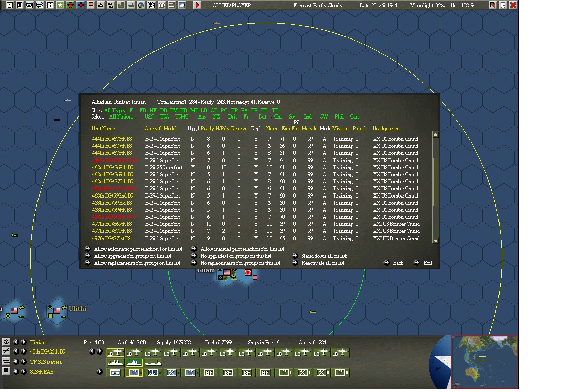This screenshot has width=576, height=392.
Task: Click the Ulithi base hex on the map
Action: [57, 311]
